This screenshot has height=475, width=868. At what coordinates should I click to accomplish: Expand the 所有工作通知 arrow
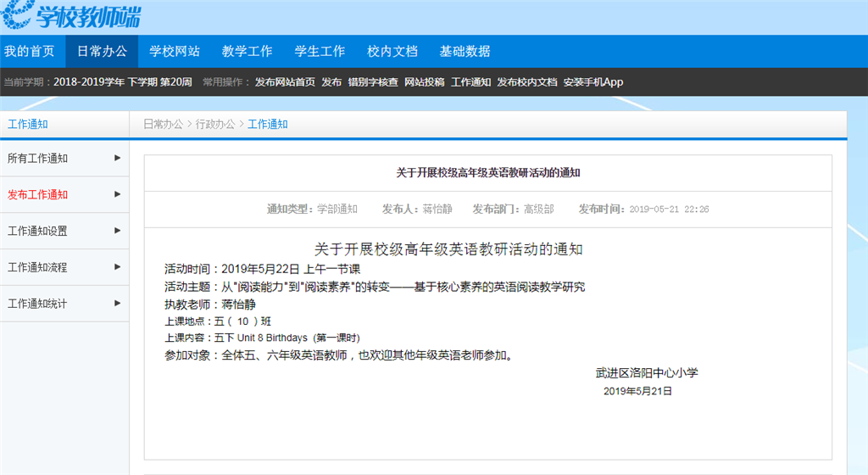click(x=117, y=158)
